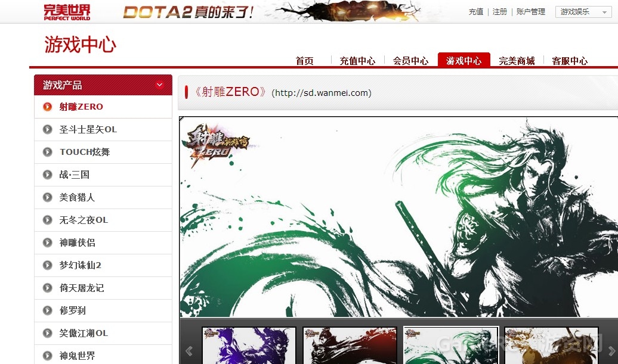Click the play icon beside 倚天屠龙记
618x364 pixels.
tap(47, 288)
